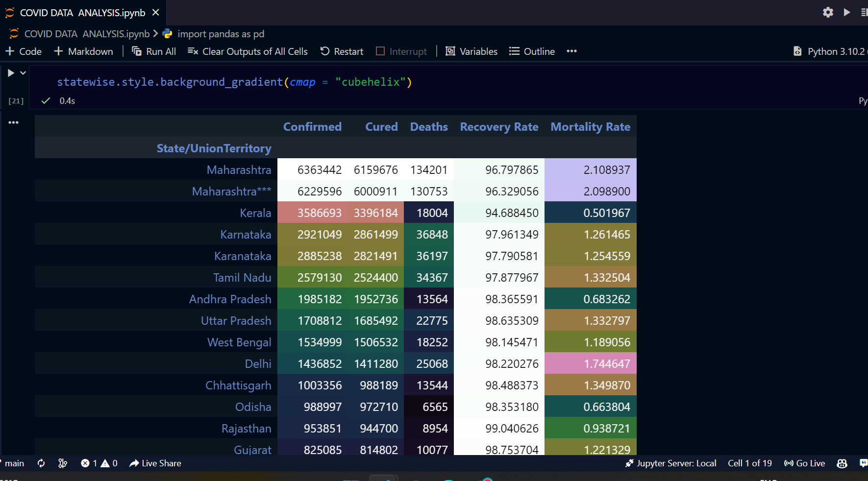This screenshot has width=868, height=481.
Task: Select the Restart kernel icon
Action: pyautogui.click(x=324, y=51)
